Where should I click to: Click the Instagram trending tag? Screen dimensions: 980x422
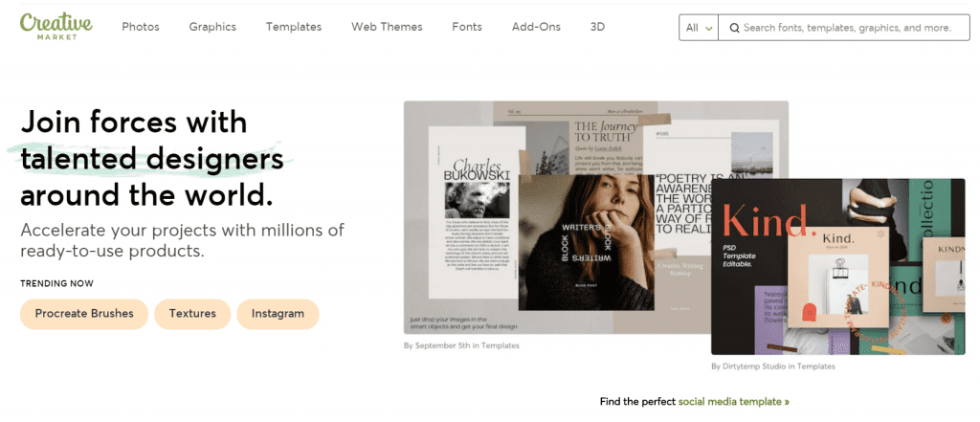pos(278,314)
